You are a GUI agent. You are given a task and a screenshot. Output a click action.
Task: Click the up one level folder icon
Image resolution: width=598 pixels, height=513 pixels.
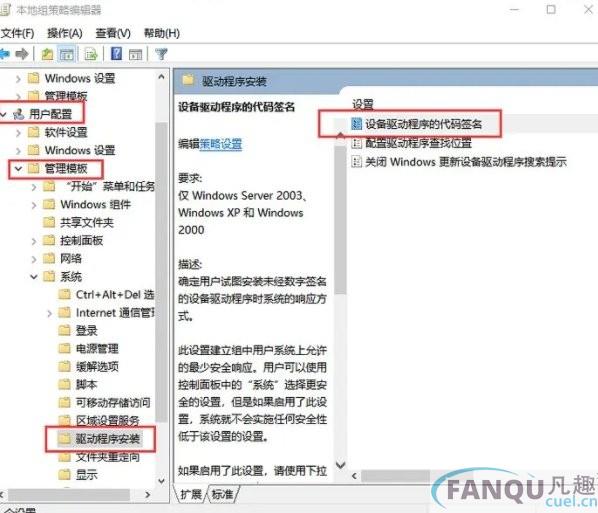tap(47, 54)
